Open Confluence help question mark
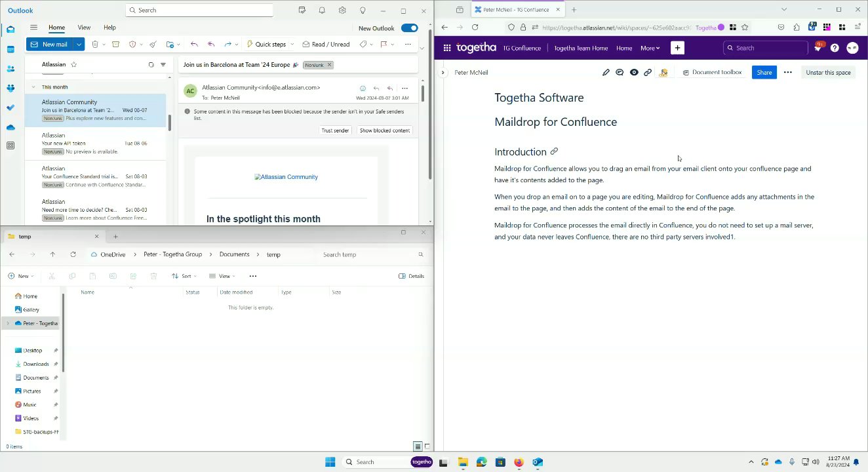The image size is (868, 472). pos(835,48)
